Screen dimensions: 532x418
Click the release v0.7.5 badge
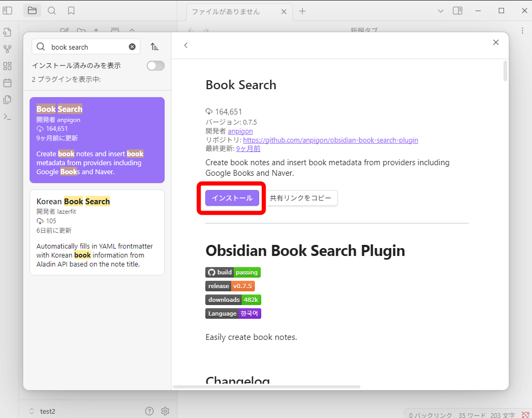tap(230, 286)
